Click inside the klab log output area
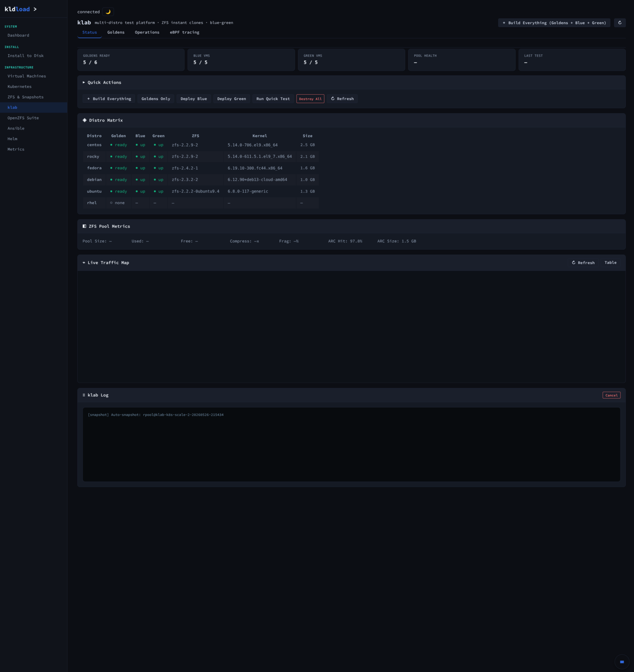Viewport: 634px width, 672px height. pos(351,445)
